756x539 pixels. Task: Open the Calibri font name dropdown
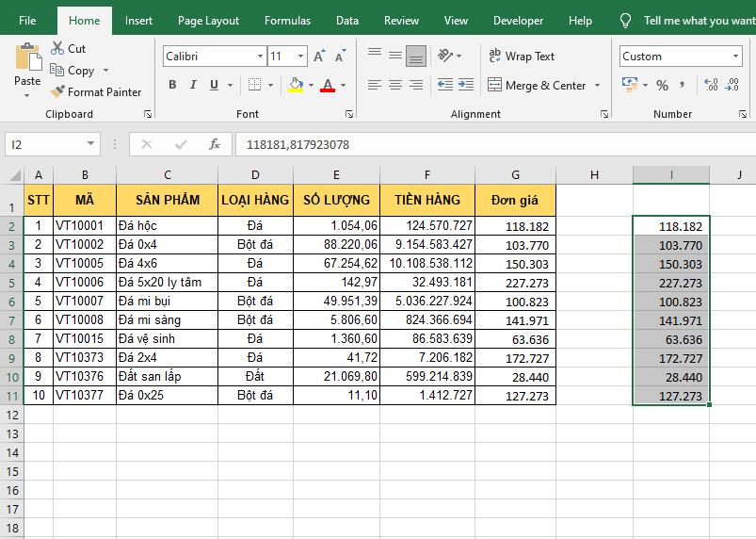[261, 57]
